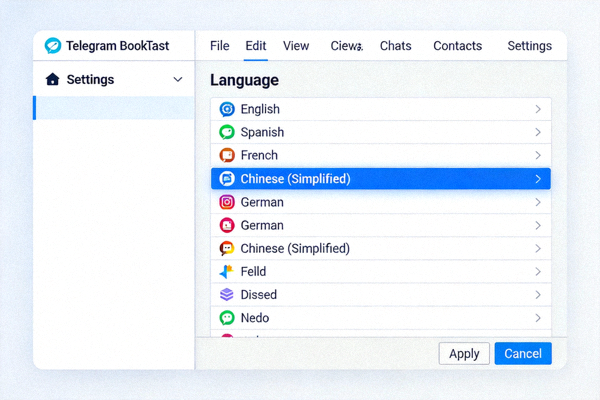This screenshot has width=600, height=400.
Task: Open the Spanish row chevron
Action: tap(538, 132)
